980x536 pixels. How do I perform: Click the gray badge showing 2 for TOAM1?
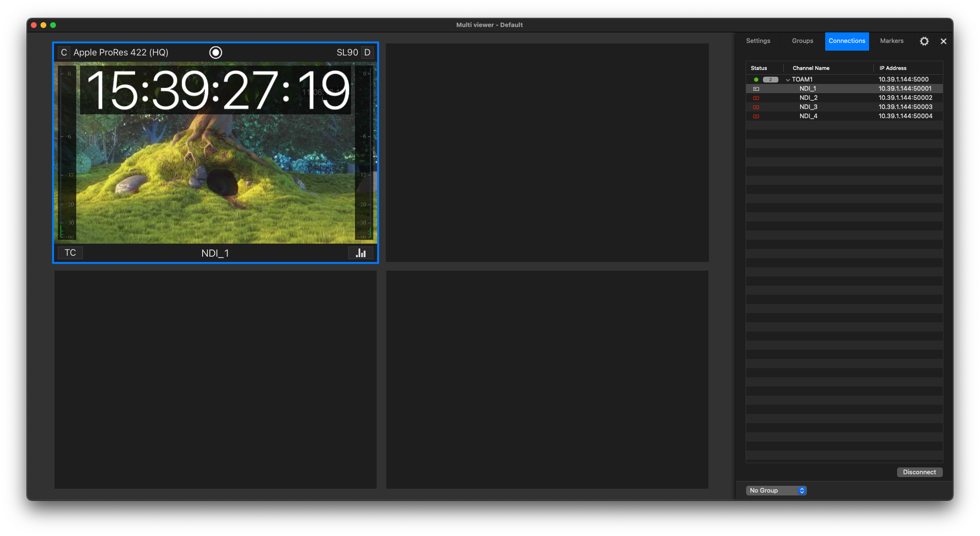point(770,80)
